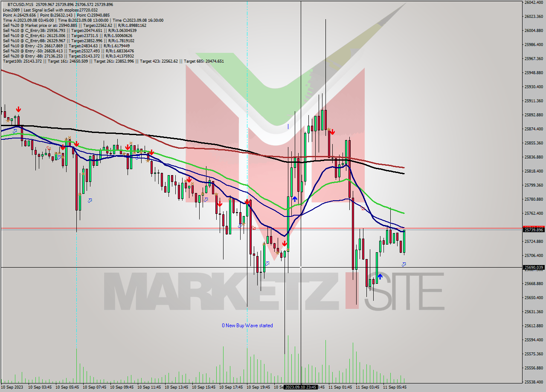The height and width of the screenshot is (392, 546).
Task: Click the blue up arrow below the 11 Sep 03:45 candles
Action: 380,277
